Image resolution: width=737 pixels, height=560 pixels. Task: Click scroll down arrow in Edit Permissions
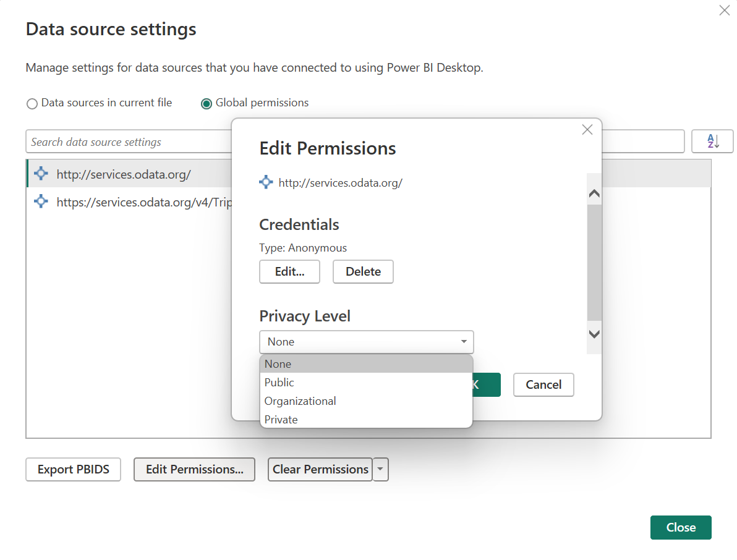[x=594, y=334]
